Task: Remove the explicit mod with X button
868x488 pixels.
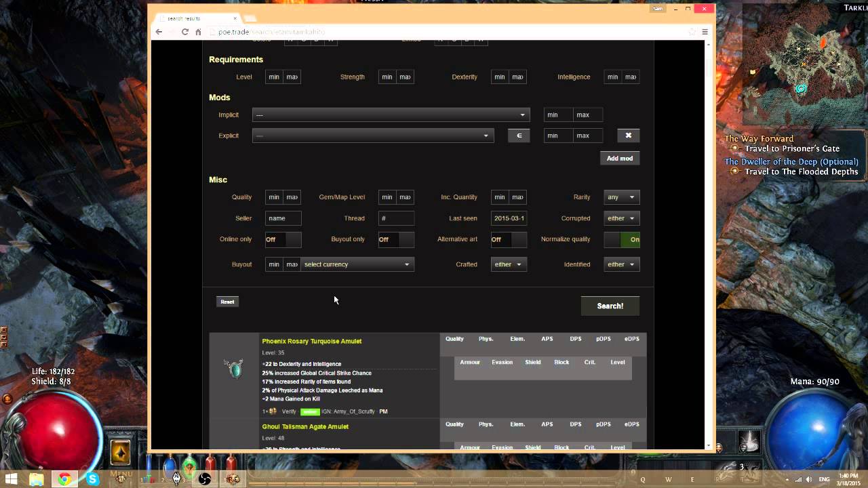Action: [x=628, y=136]
